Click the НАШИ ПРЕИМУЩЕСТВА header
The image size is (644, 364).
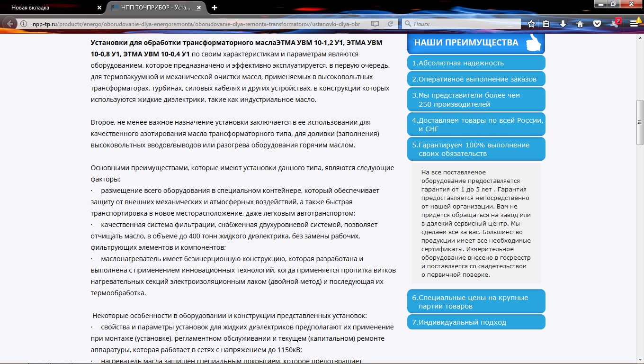[x=476, y=43]
